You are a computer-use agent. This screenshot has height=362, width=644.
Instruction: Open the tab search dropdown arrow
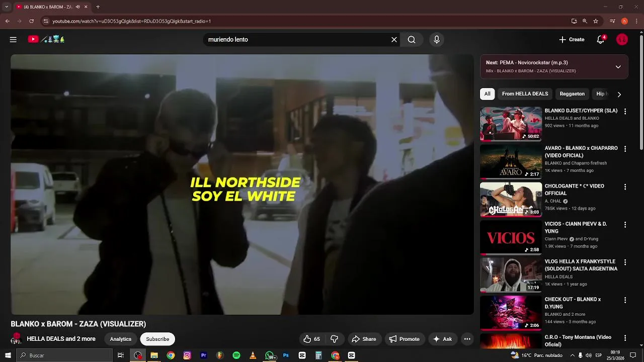tap(7, 7)
